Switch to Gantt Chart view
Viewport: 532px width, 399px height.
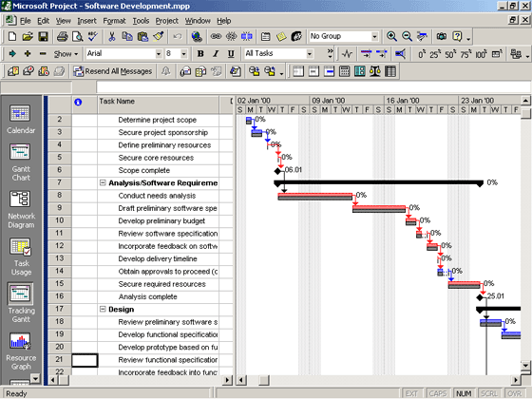(x=20, y=162)
